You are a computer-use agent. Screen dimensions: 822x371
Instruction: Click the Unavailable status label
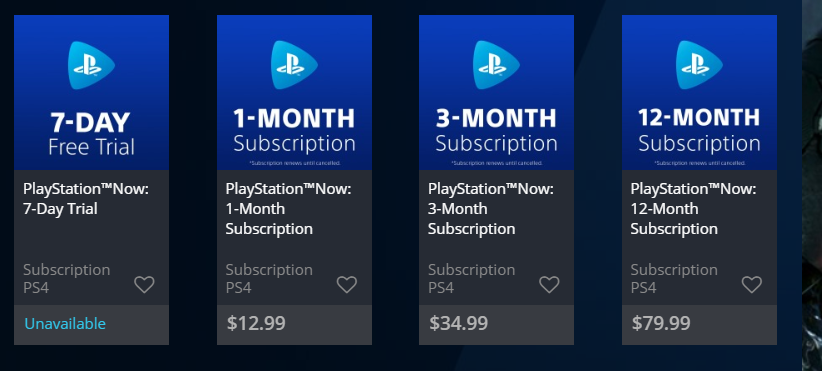tap(65, 323)
